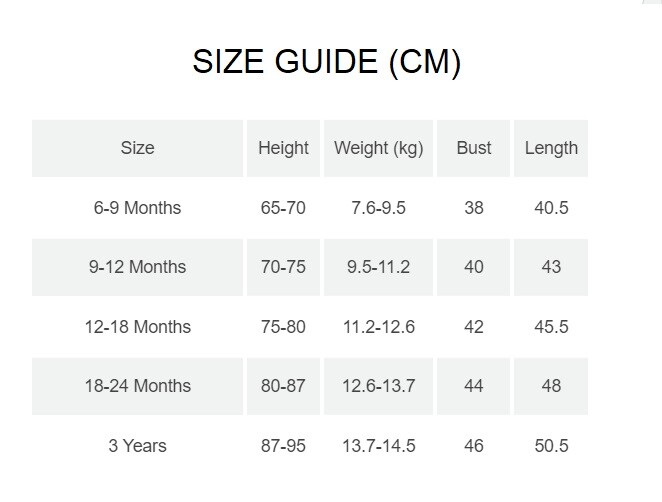Click the 6-9 Months size cell
Screen dimensions: 662x502
tap(137, 208)
